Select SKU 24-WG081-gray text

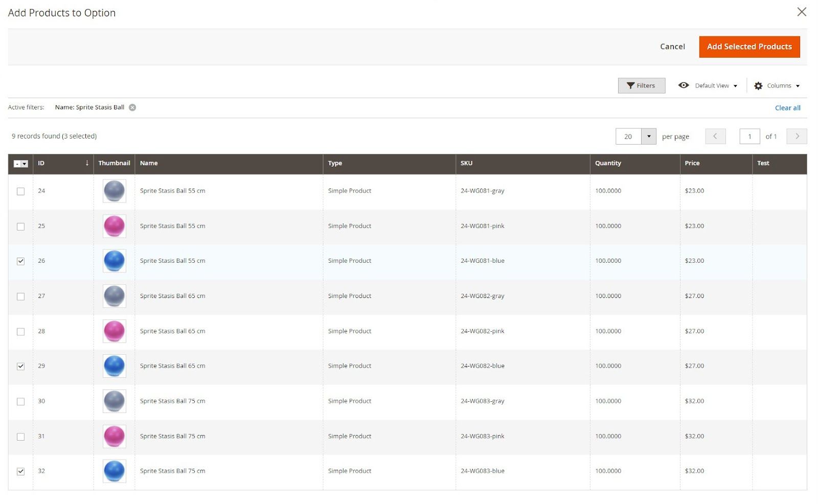tap(482, 191)
